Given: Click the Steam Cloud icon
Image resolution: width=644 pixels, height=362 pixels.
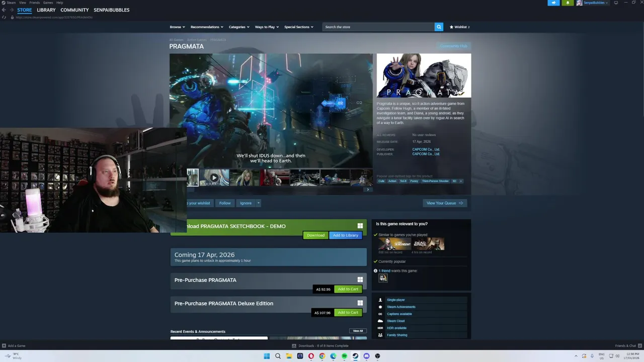Looking at the screenshot, I should pyautogui.click(x=380, y=321).
